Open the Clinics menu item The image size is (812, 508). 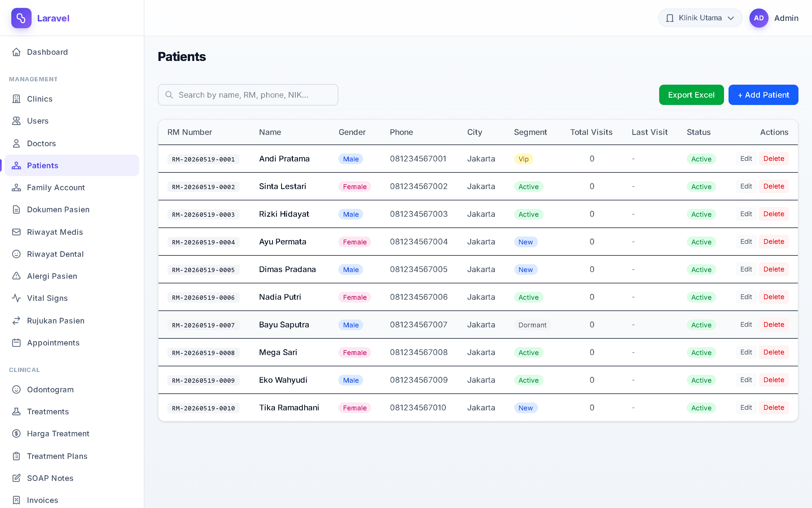[x=72, y=99]
